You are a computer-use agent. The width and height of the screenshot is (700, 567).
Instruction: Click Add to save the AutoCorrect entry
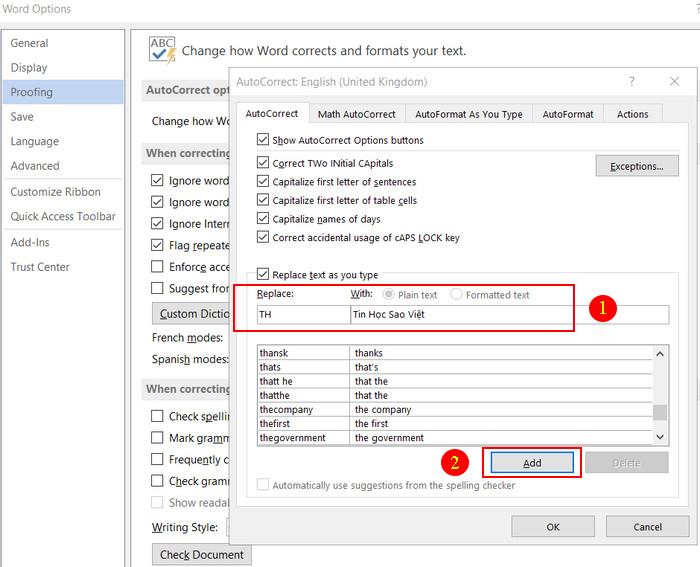click(x=532, y=463)
